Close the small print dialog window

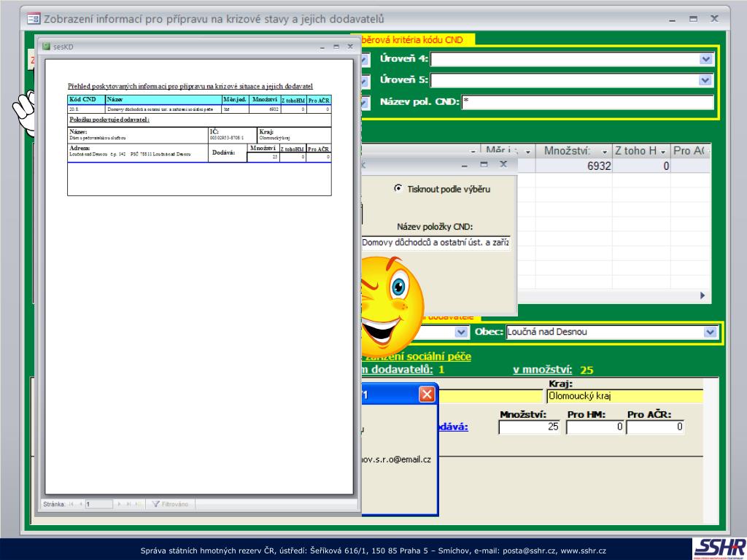503,164
